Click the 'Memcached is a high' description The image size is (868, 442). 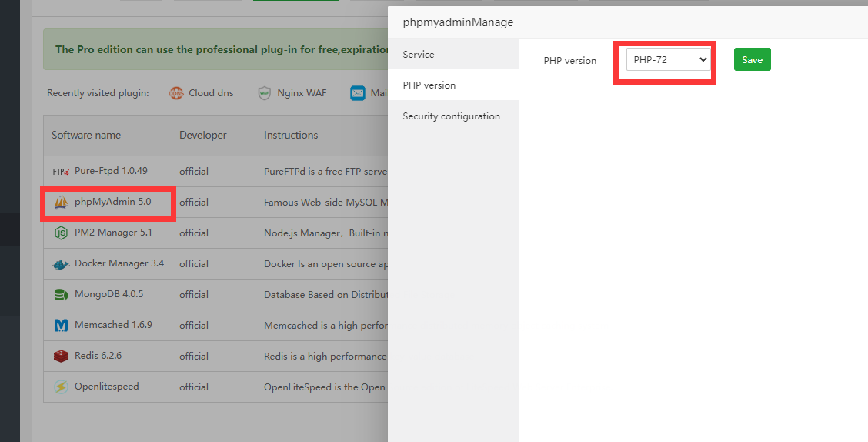tap(325, 325)
